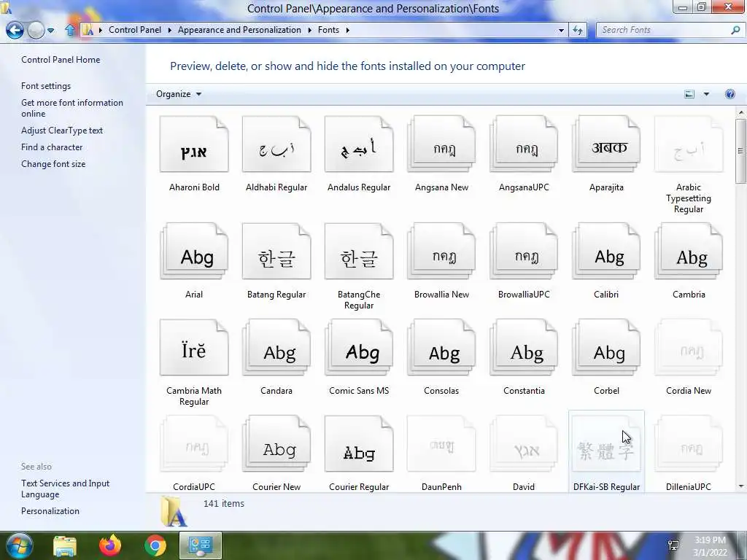Open Get more font information online

tap(72, 108)
